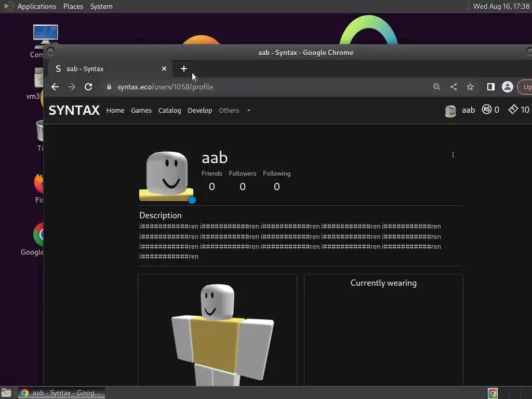Screen dimensions: 532x399
Task: Click the Currently wearing heading
Action: [x=383, y=283]
